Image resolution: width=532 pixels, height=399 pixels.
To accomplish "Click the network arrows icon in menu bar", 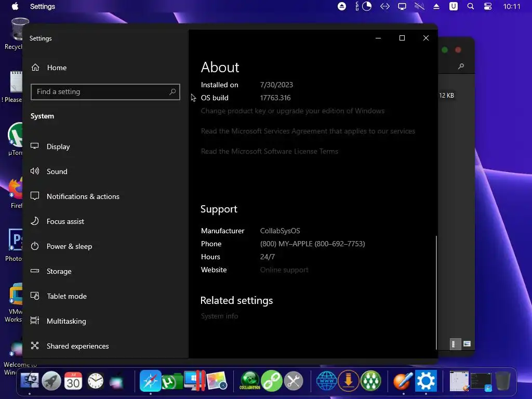I will pos(385,6).
